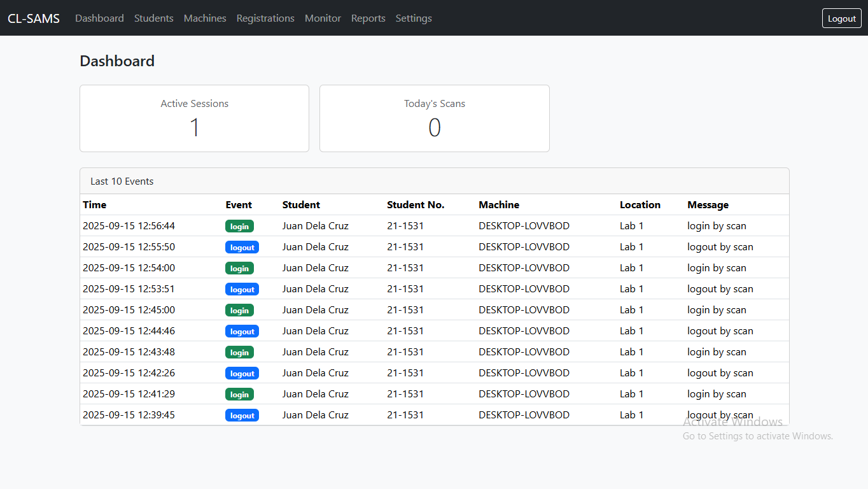Navigate to the Monitor view
Image resolution: width=868 pixels, height=489 pixels.
point(323,18)
